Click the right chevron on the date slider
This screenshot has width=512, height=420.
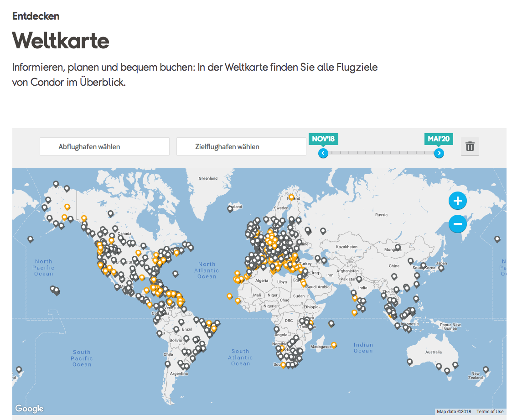(x=439, y=154)
